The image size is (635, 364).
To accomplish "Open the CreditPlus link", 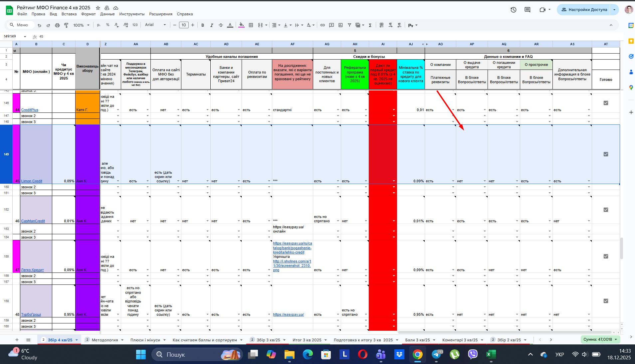I will coord(30,110).
